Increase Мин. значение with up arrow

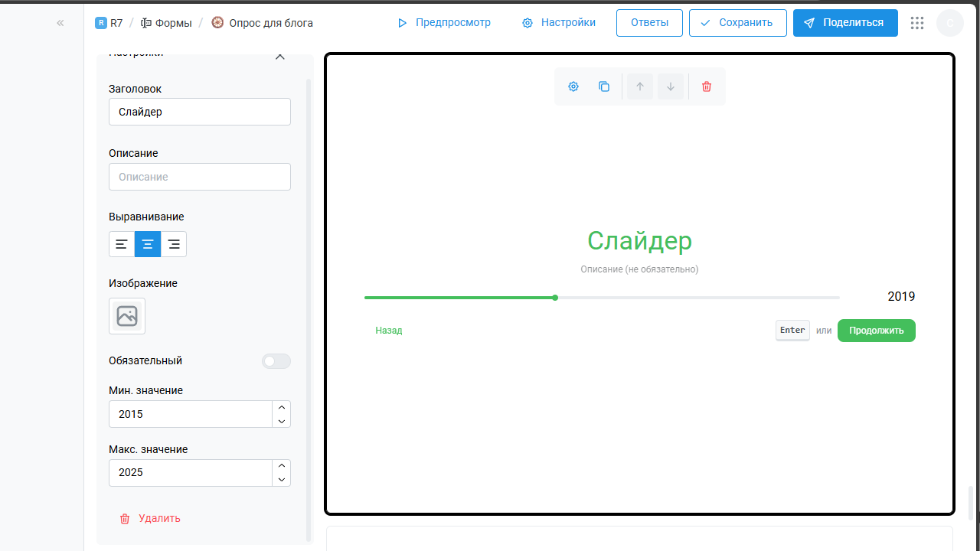coord(282,407)
